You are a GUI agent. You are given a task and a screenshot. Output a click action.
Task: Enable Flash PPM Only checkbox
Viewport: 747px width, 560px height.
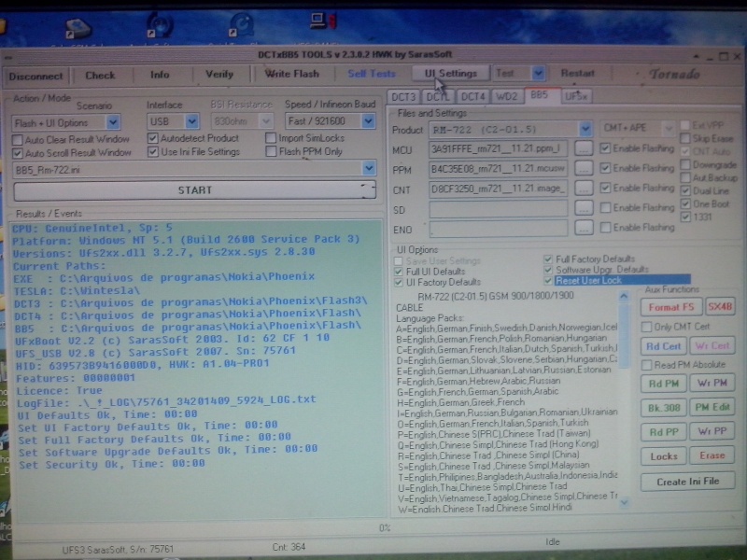[x=271, y=151]
